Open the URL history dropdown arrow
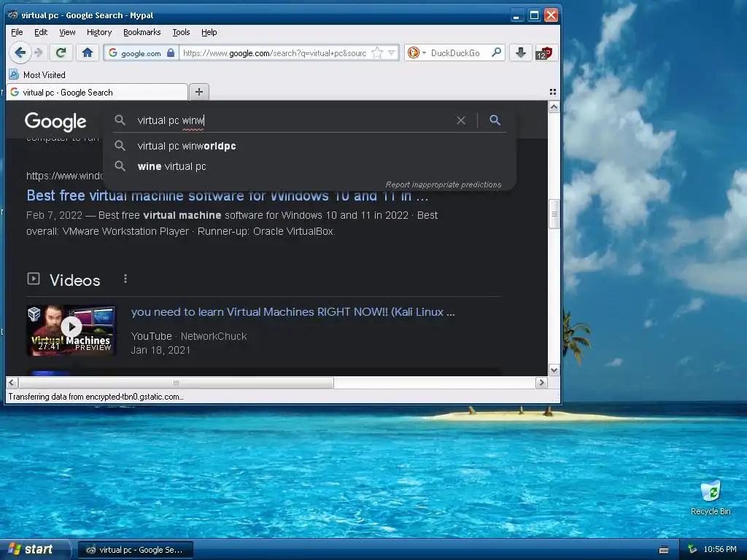The height and width of the screenshot is (560, 747). (x=392, y=52)
